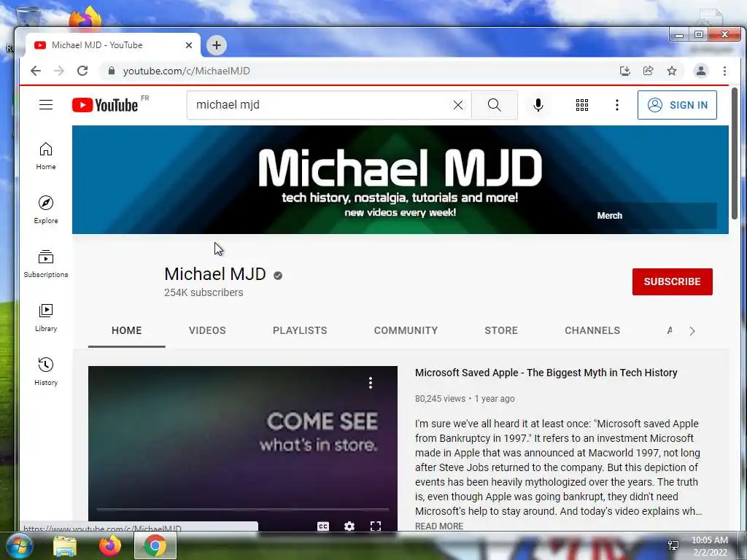Go back in Chrome
Image resolution: width=747 pixels, height=560 pixels.
coord(36,71)
